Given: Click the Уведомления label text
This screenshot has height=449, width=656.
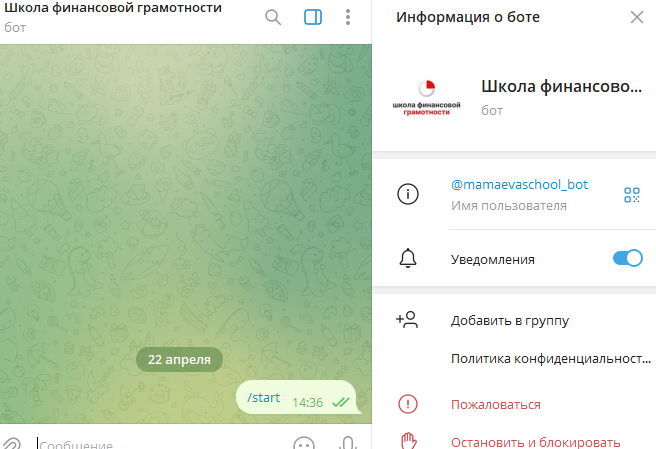Looking at the screenshot, I should tap(493, 259).
